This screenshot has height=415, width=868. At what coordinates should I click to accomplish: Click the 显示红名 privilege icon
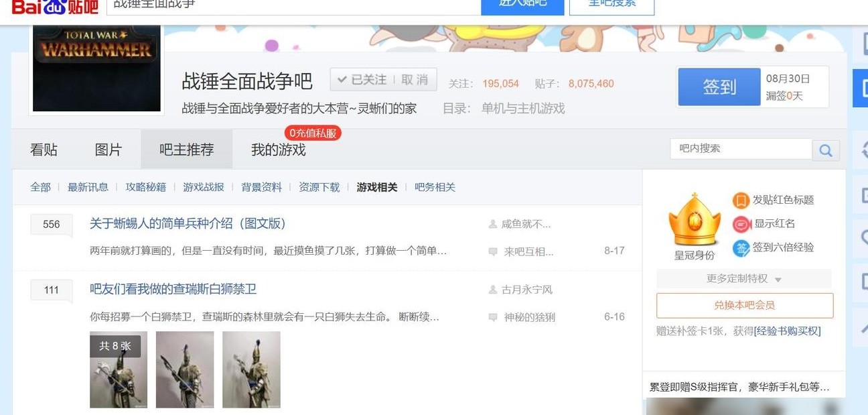(x=740, y=224)
